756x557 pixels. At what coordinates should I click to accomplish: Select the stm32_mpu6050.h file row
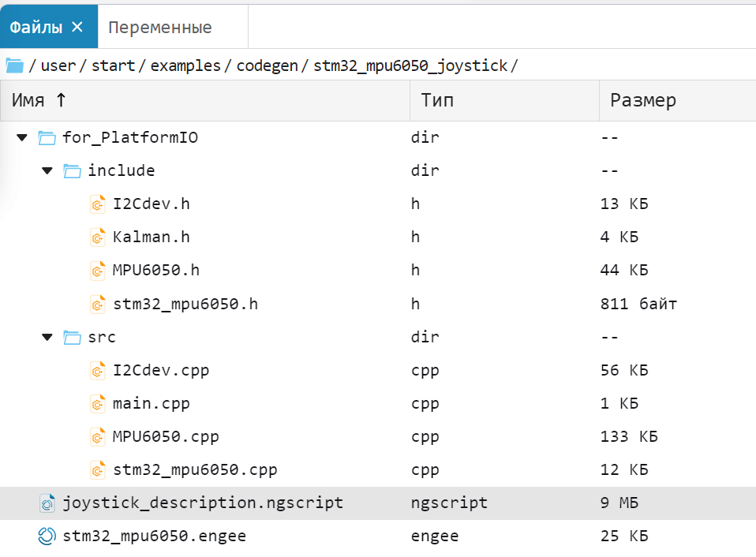(x=185, y=305)
